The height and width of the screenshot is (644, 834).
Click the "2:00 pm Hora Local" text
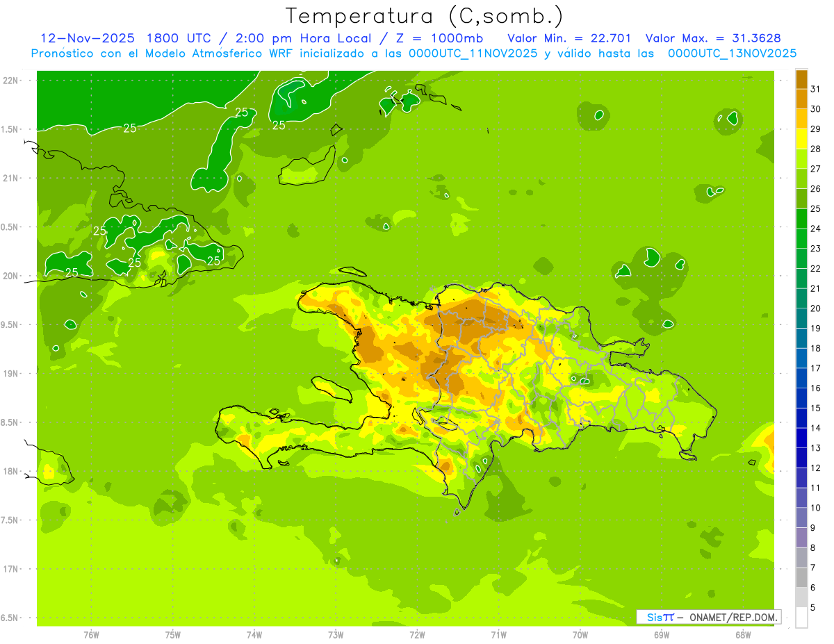(x=301, y=38)
